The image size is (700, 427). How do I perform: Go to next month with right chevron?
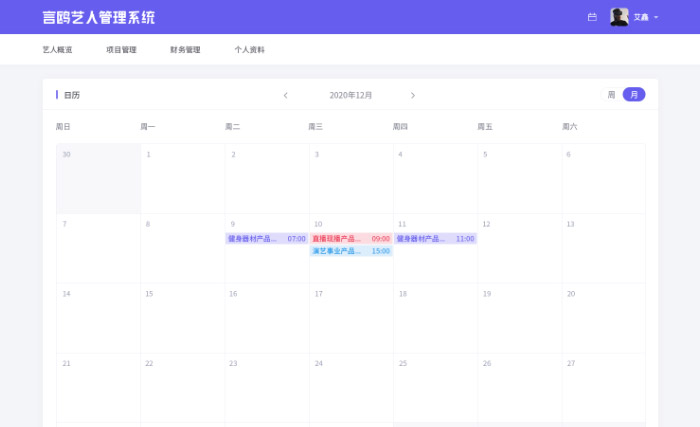pos(412,95)
